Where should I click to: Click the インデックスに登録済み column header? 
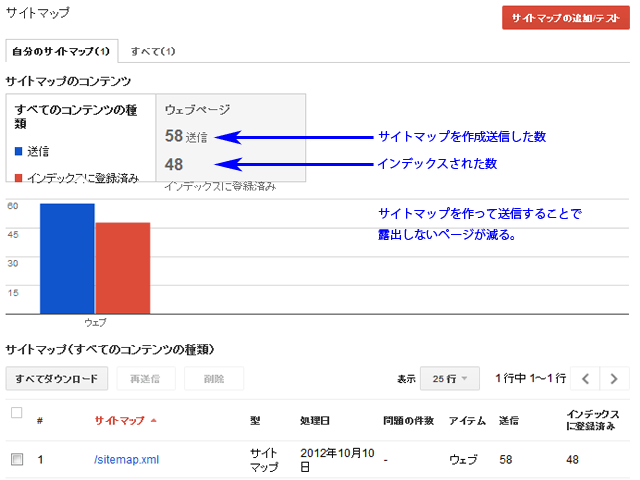(x=593, y=420)
